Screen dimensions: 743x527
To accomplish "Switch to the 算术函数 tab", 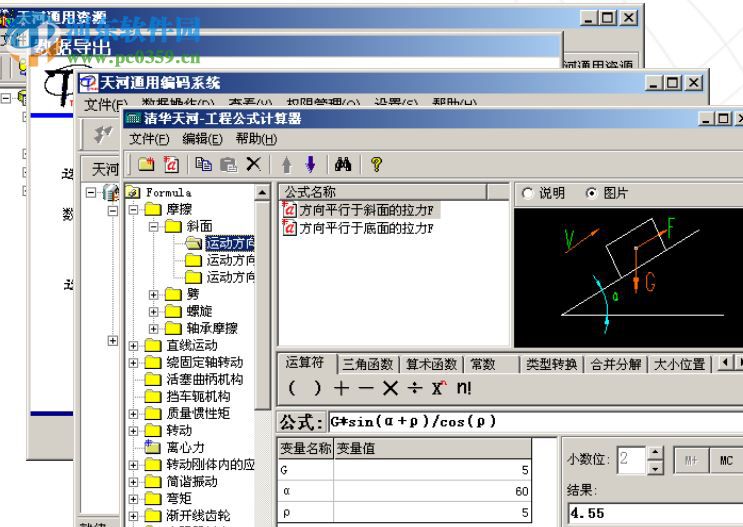I will coord(431,364).
